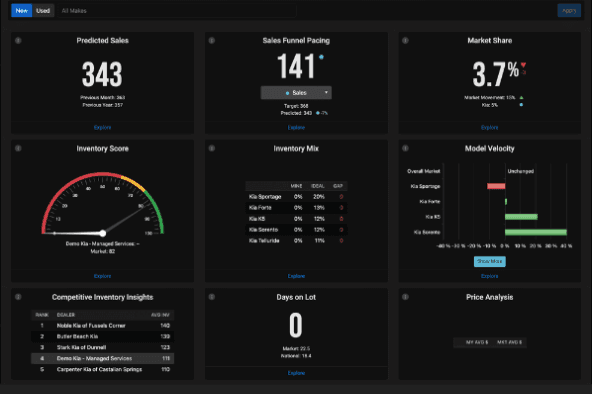Select Kia Telluride row in Inventory Mix
Image resolution: width=592 pixels, height=394 pixels.
(x=296, y=241)
